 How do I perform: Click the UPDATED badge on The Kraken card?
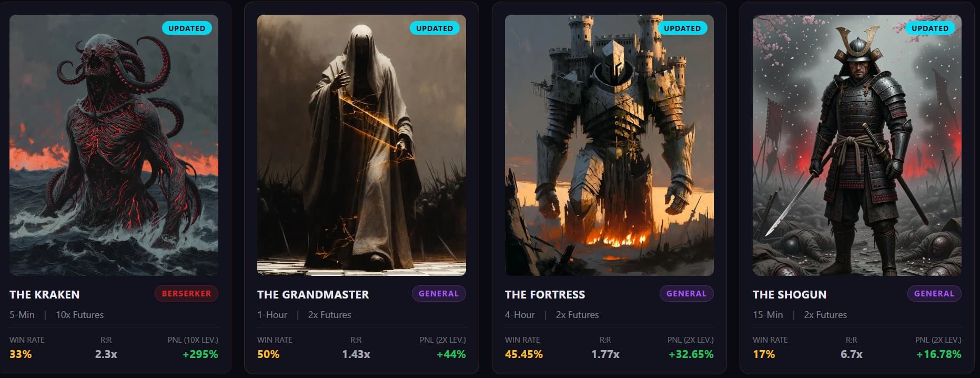187,28
